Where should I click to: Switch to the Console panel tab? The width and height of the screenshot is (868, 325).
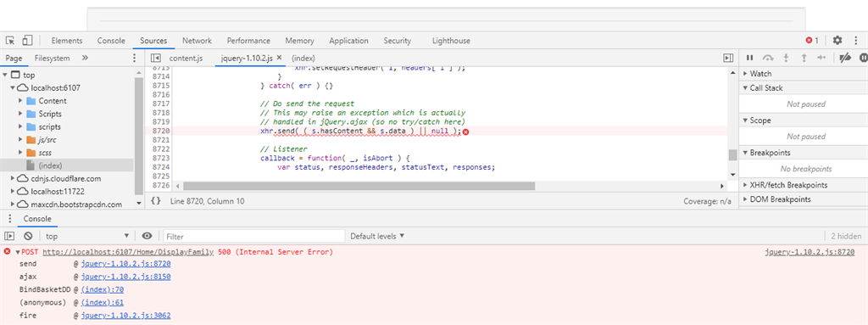point(111,41)
